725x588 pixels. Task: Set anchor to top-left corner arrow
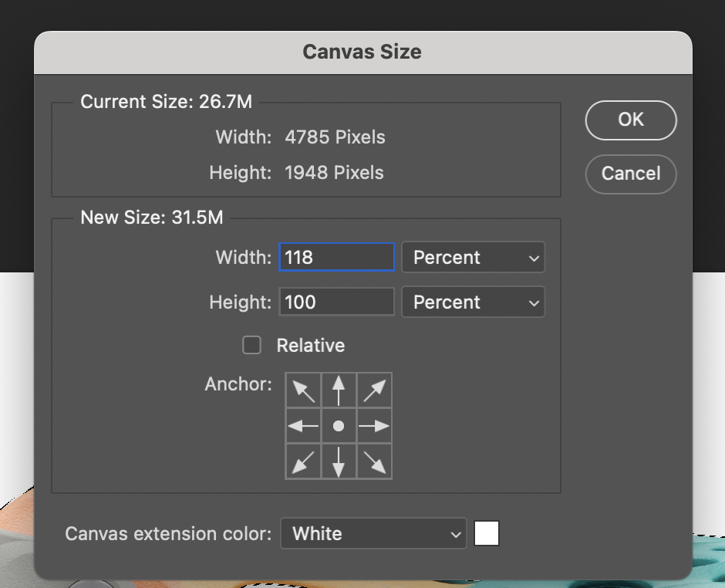303,390
